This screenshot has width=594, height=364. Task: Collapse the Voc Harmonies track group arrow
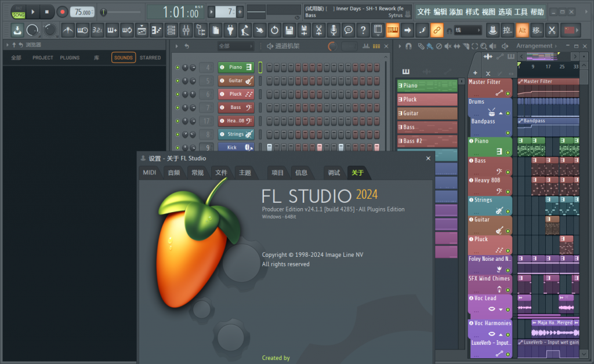click(501, 334)
